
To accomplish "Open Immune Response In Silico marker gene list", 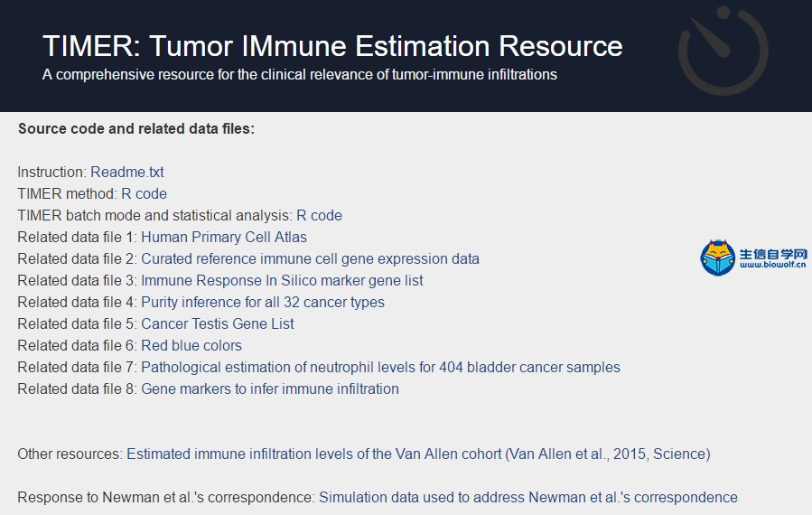I will pyautogui.click(x=282, y=281).
